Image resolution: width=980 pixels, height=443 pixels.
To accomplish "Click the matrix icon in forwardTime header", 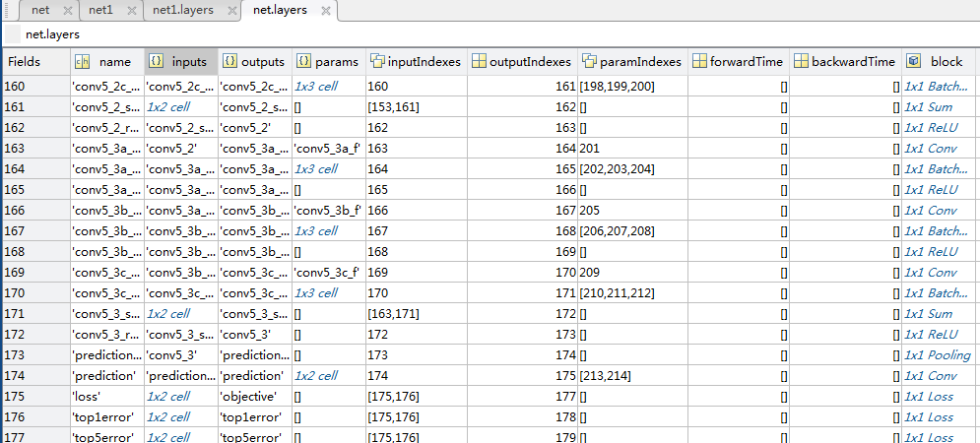I will (700, 61).
